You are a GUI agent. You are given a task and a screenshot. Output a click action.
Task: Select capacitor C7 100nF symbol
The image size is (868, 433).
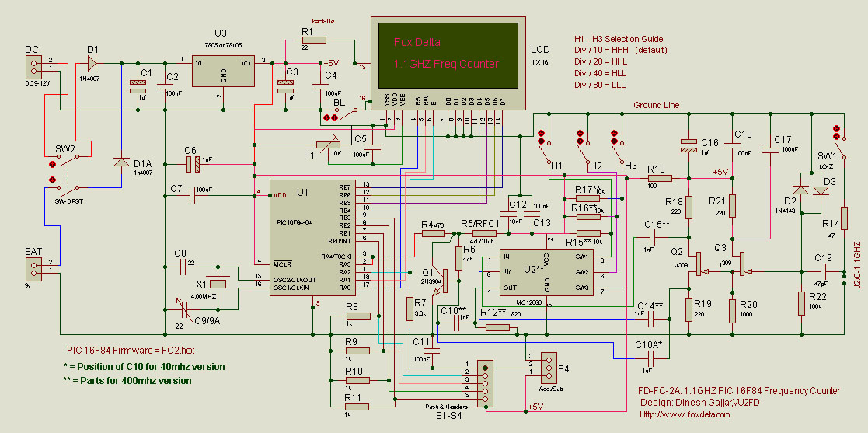point(192,195)
